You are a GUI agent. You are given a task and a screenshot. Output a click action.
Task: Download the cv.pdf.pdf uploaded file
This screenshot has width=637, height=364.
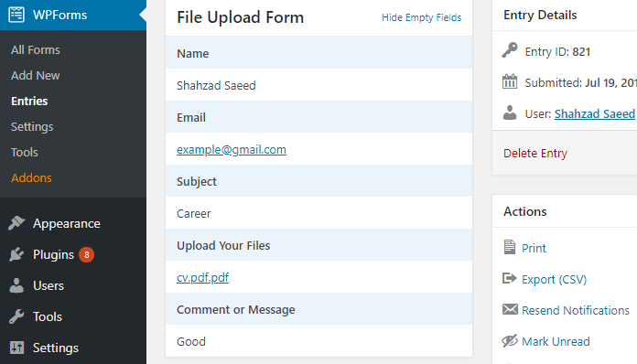(202, 277)
